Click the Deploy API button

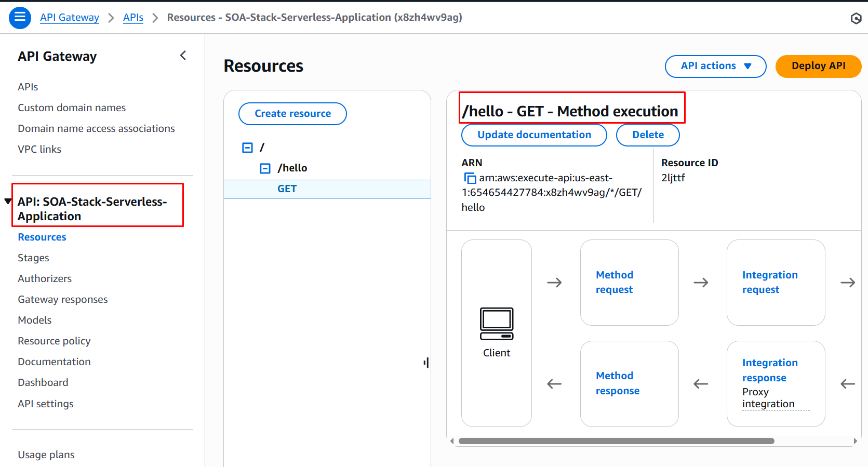click(x=818, y=66)
